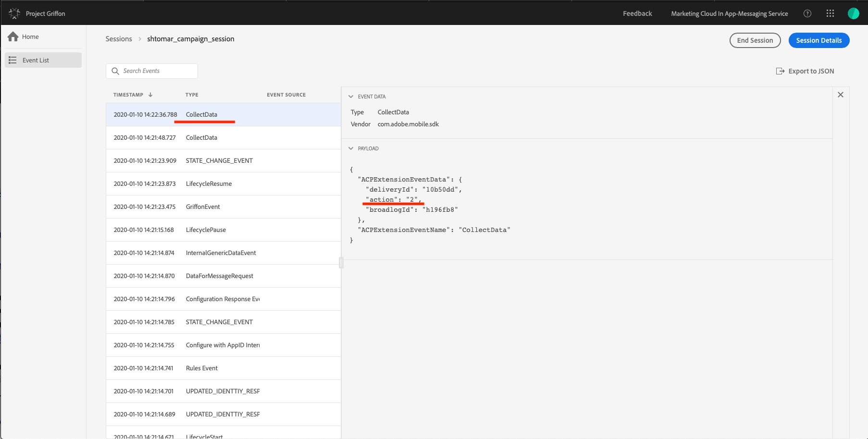Click the deliveryId payload line
This screenshot has width=868, height=439.
coord(413,189)
